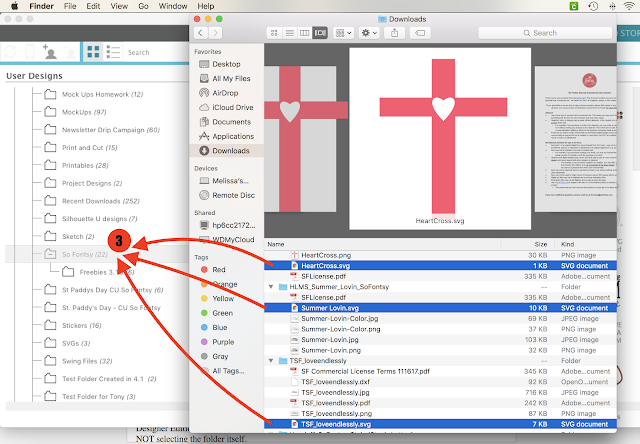Click the Edit Tags toolbar button

420,33
